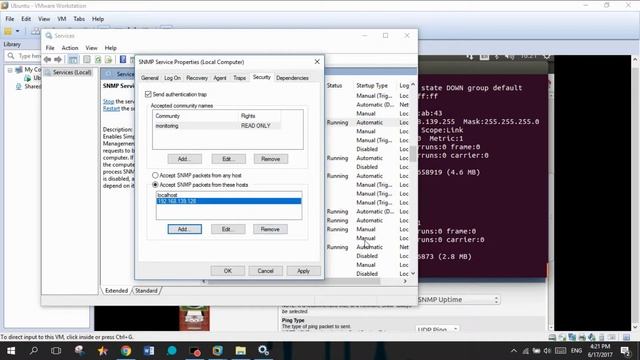The width and height of the screenshot is (640, 360).
Task: Click the teal circle app icon on the taskbar
Action: [x=172, y=351]
